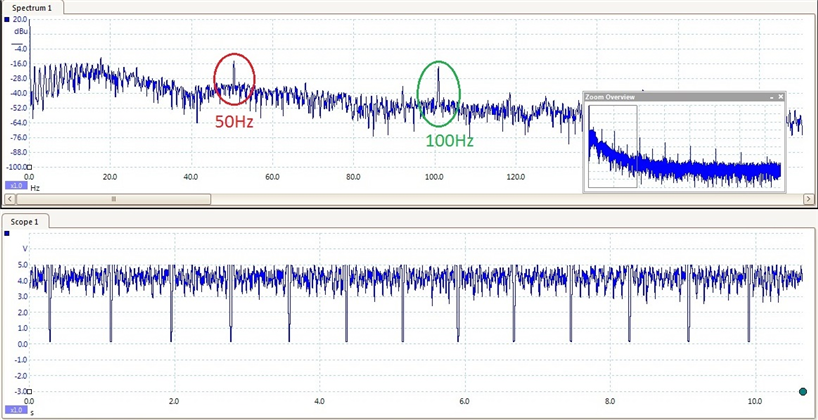Click the zoom selection rectangle in Zoom Overview

pyautogui.click(x=612, y=146)
